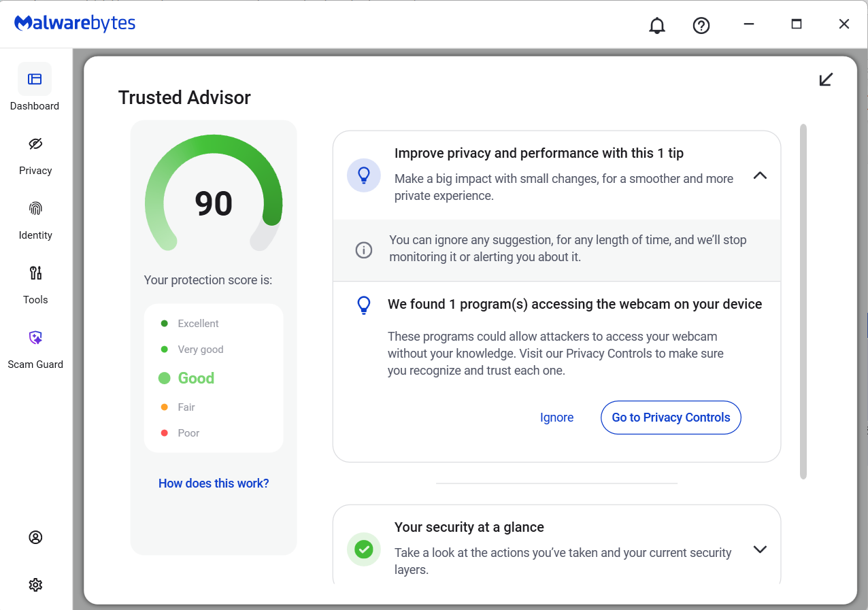The image size is (868, 610).
Task: Click 'Your protection score is:' text
Action: [208, 280]
